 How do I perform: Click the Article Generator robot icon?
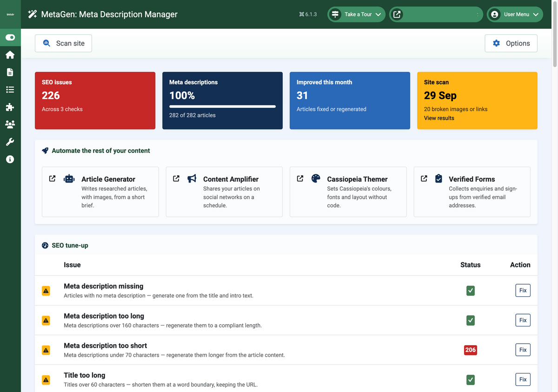coord(69,178)
